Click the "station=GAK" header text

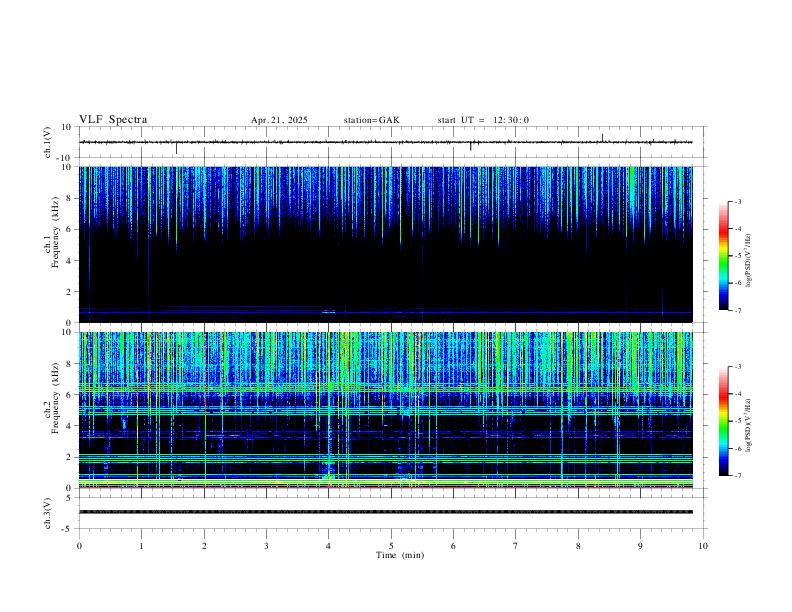coord(372,120)
